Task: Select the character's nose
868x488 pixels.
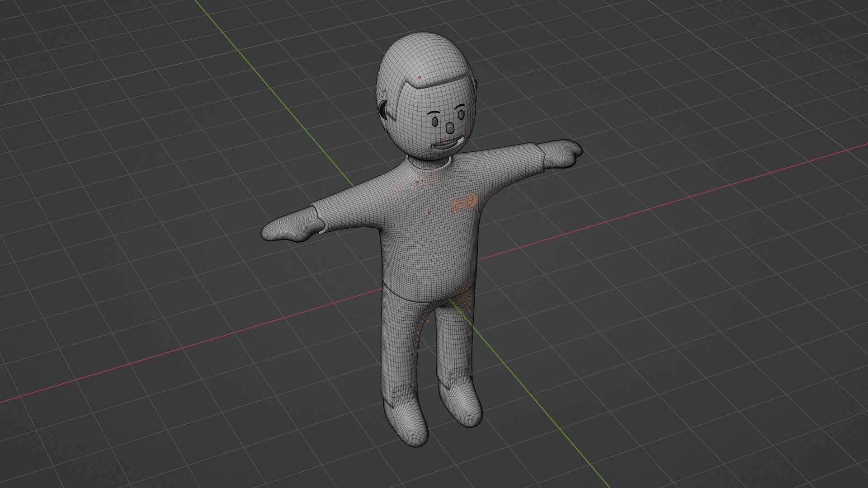Action: (x=450, y=128)
